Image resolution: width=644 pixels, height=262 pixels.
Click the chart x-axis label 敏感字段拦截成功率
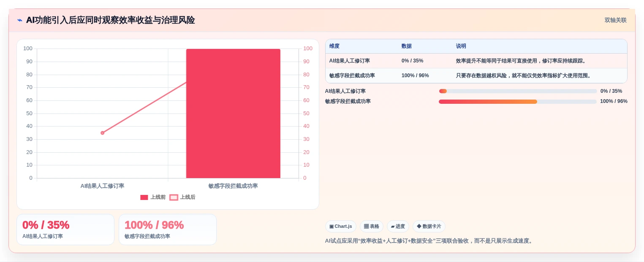click(233, 186)
